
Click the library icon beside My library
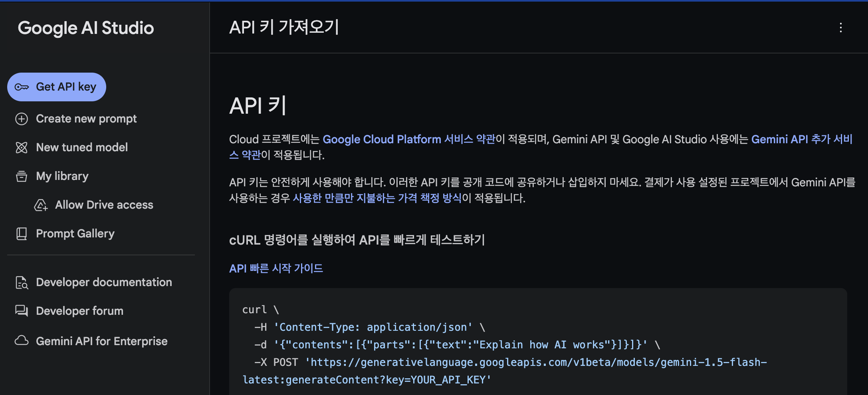click(x=22, y=176)
